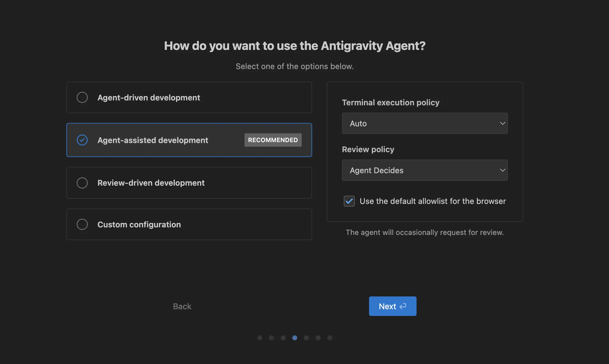Jump to third onboarding page dot
Viewport: 609px width, 364px height.
[x=283, y=338]
